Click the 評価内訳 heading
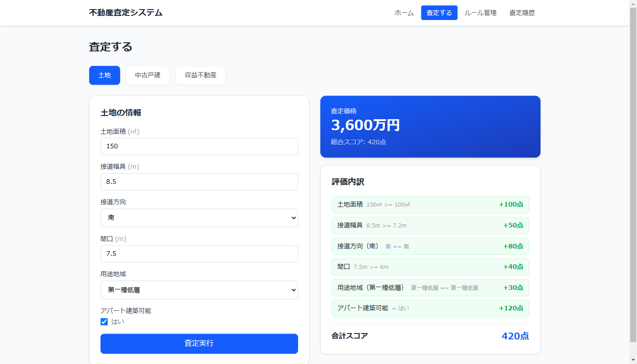637x364 pixels. pos(348,182)
